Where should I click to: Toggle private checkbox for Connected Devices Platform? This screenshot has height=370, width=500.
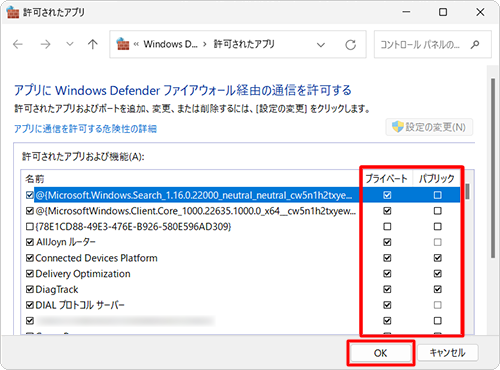387,258
